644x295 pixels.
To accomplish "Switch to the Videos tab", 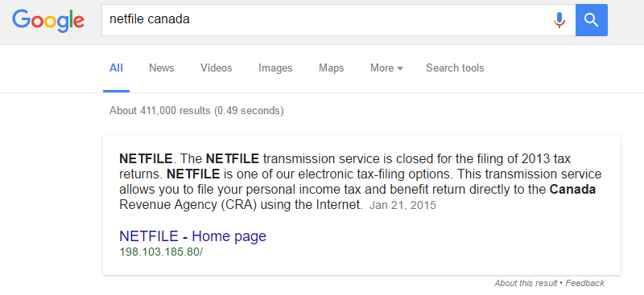I will click(x=217, y=68).
